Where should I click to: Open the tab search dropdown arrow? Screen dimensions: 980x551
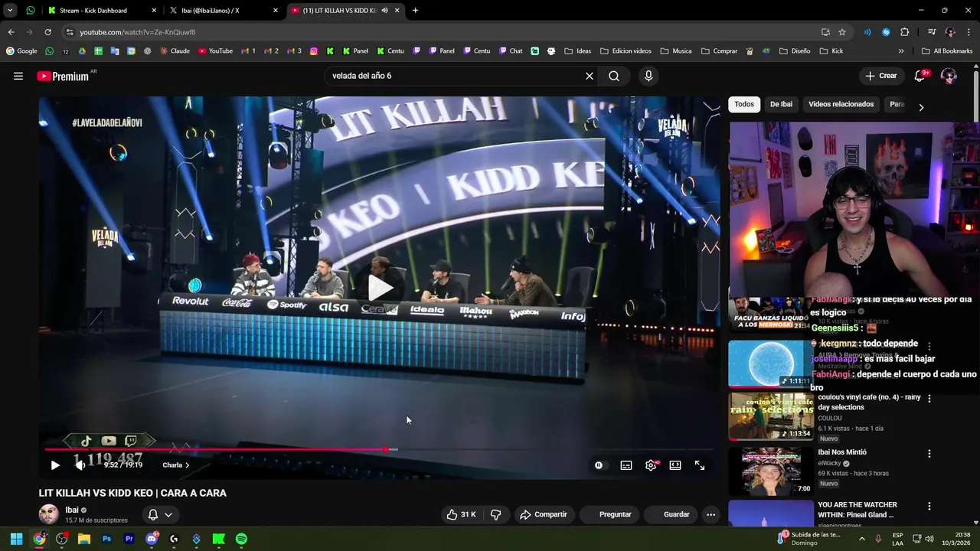(10, 11)
